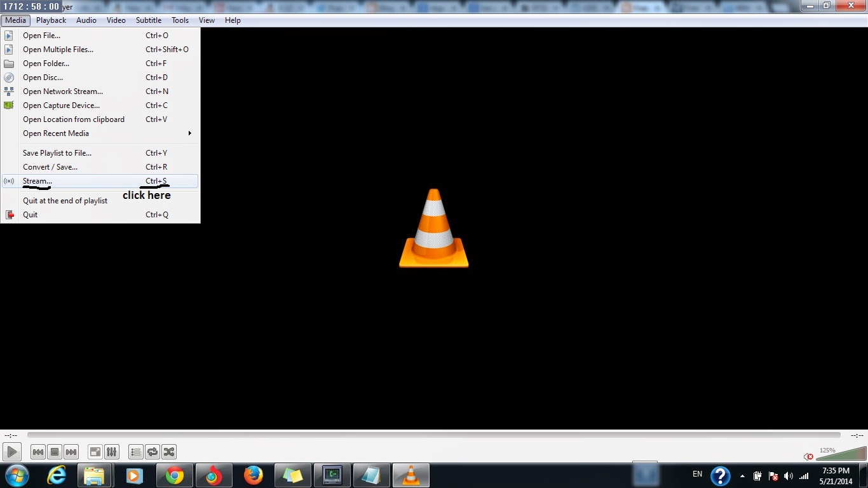The width and height of the screenshot is (868, 488).
Task: Jump back to the previous media item
Action: (37, 451)
